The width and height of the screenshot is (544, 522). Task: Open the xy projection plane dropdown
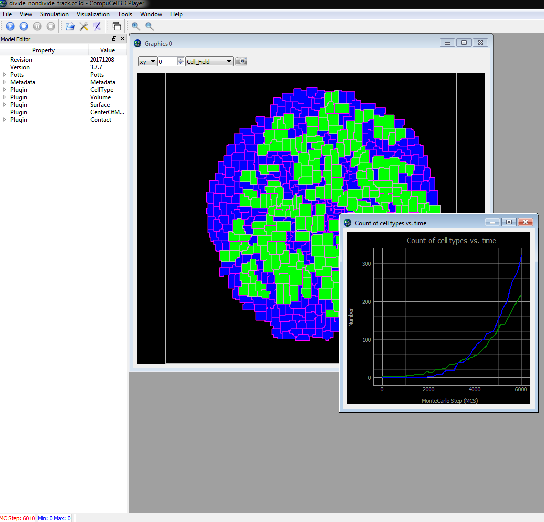pos(147,61)
